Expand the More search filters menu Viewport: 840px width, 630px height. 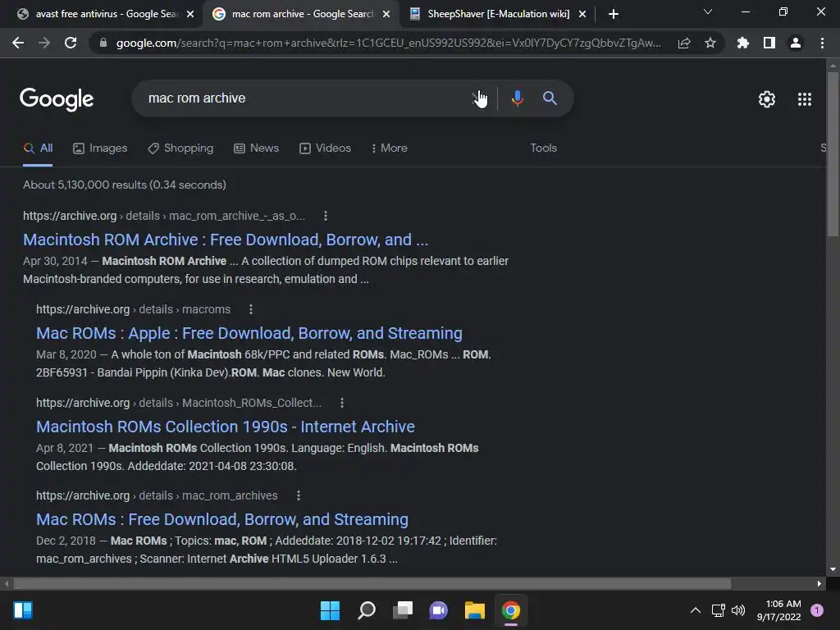pyautogui.click(x=390, y=148)
